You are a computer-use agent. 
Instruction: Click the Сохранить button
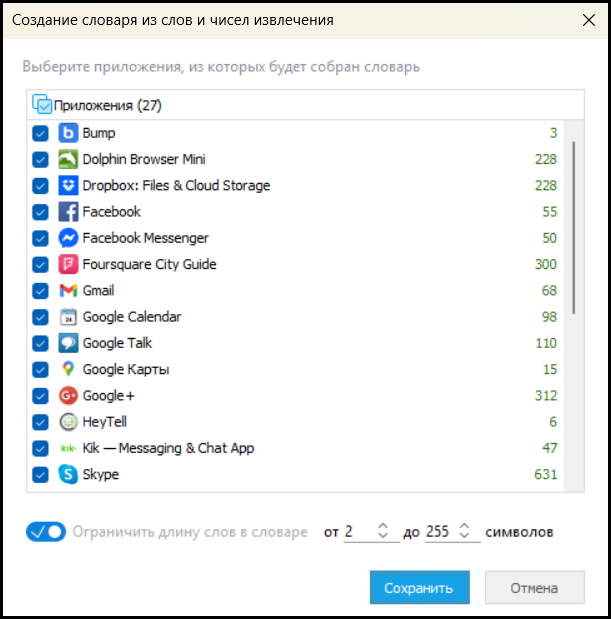pos(419,588)
